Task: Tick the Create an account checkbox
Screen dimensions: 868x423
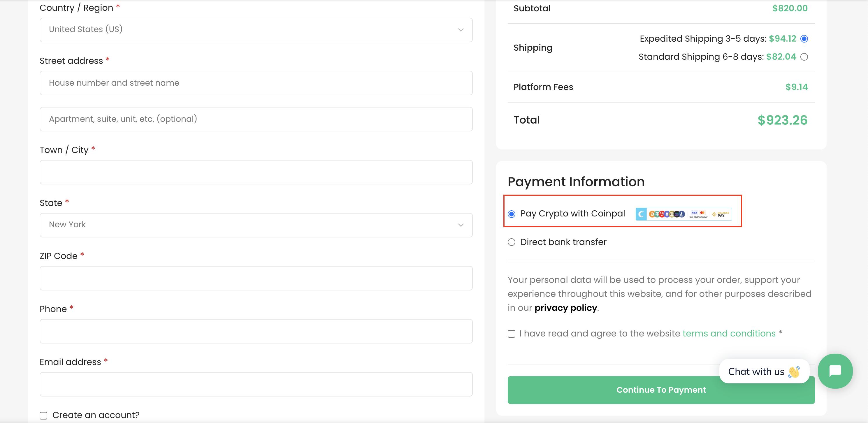Action: click(x=43, y=416)
